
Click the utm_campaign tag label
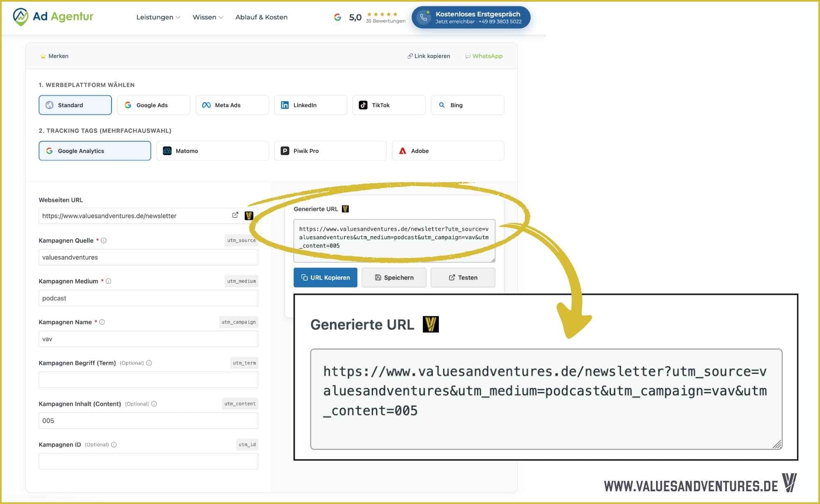coord(239,322)
